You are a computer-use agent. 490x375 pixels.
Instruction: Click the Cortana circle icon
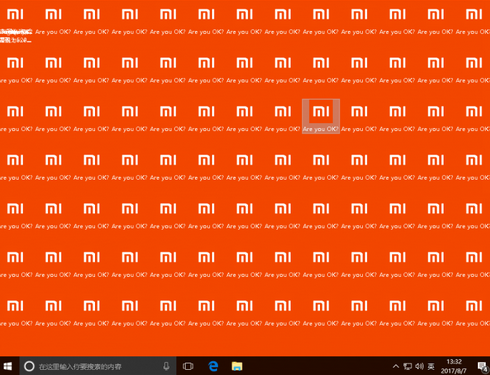coord(29,366)
